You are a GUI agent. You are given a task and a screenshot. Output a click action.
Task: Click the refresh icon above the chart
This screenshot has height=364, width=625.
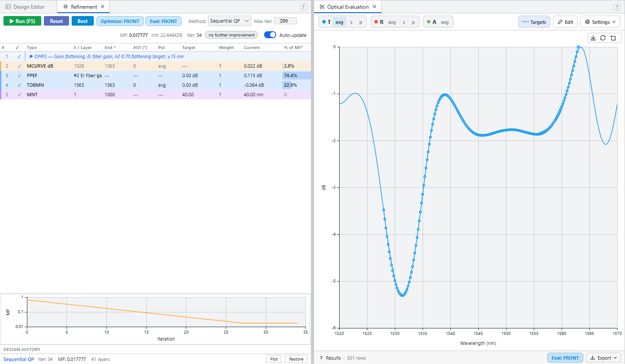(x=603, y=38)
